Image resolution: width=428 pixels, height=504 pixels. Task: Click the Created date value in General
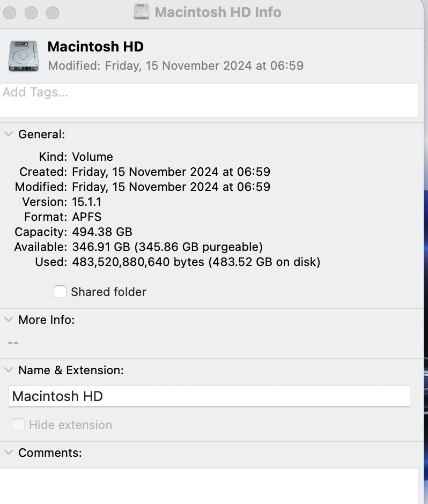[171, 172]
